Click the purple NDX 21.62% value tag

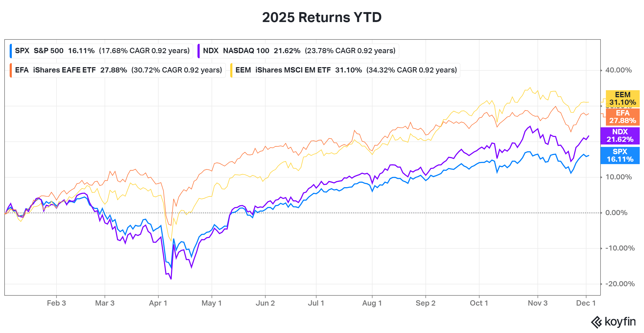620,136
